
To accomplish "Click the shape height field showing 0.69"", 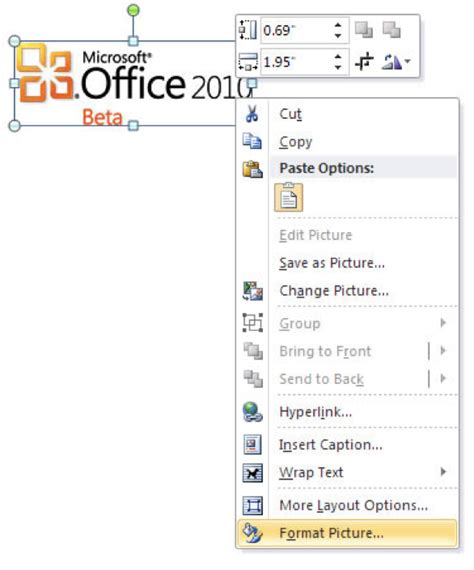I will (x=297, y=30).
